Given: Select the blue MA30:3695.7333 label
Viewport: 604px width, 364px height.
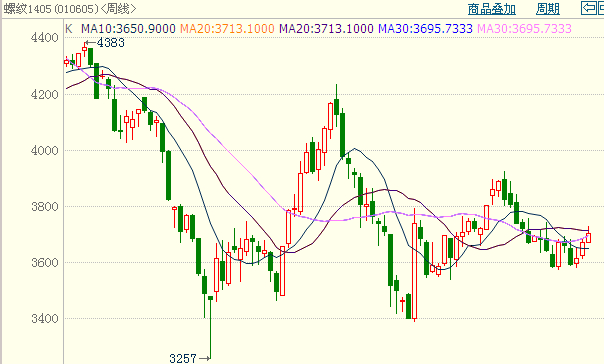Looking at the screenshot, I should [425, 29].
